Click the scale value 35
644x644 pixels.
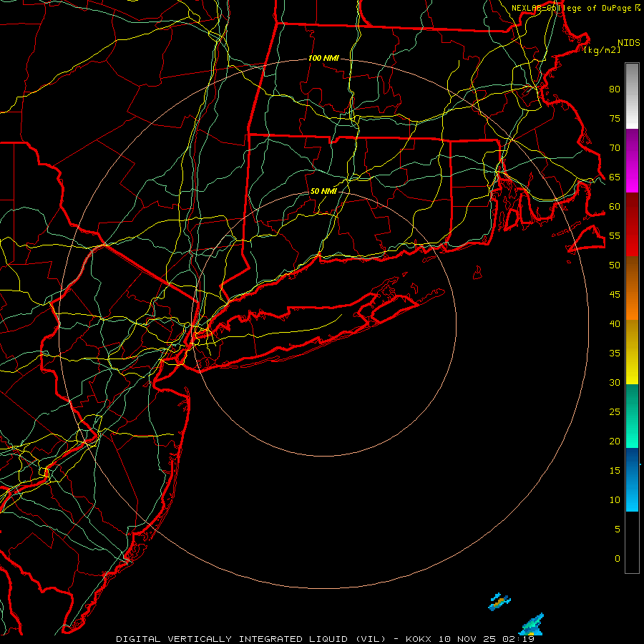click(x=615, y=353)
